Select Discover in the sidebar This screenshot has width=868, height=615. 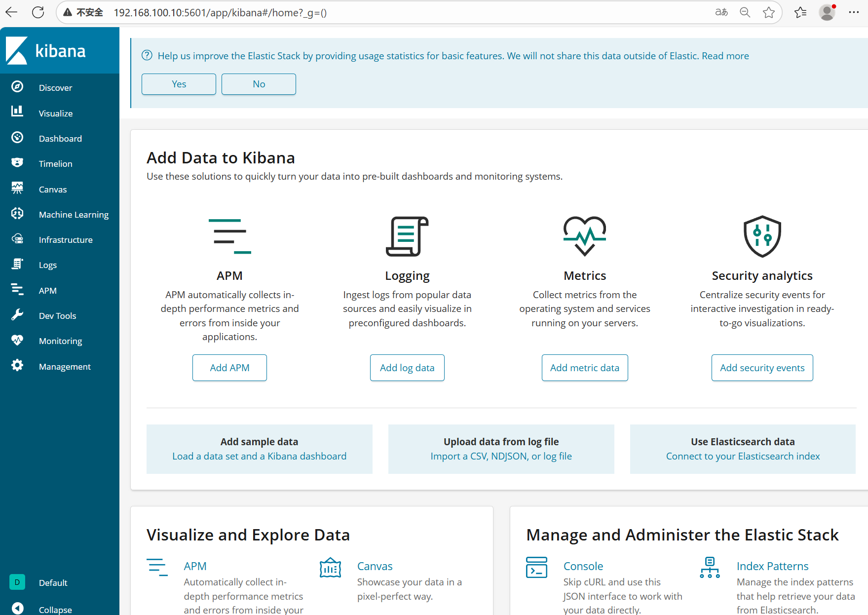pos(55,88)
